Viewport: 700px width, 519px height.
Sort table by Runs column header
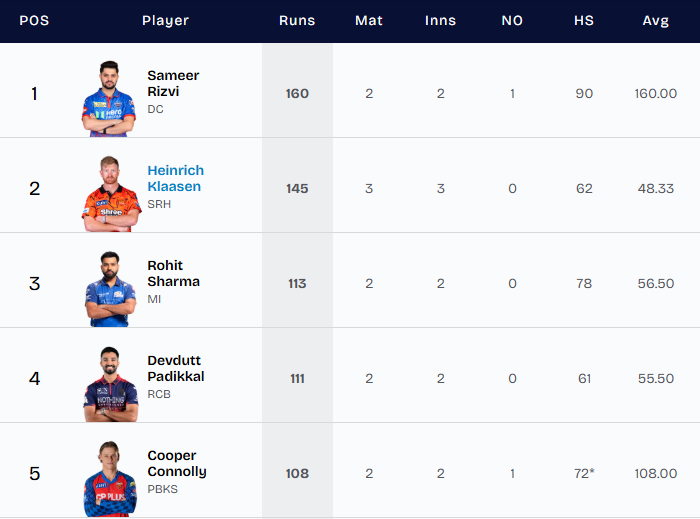coord(297,21)
